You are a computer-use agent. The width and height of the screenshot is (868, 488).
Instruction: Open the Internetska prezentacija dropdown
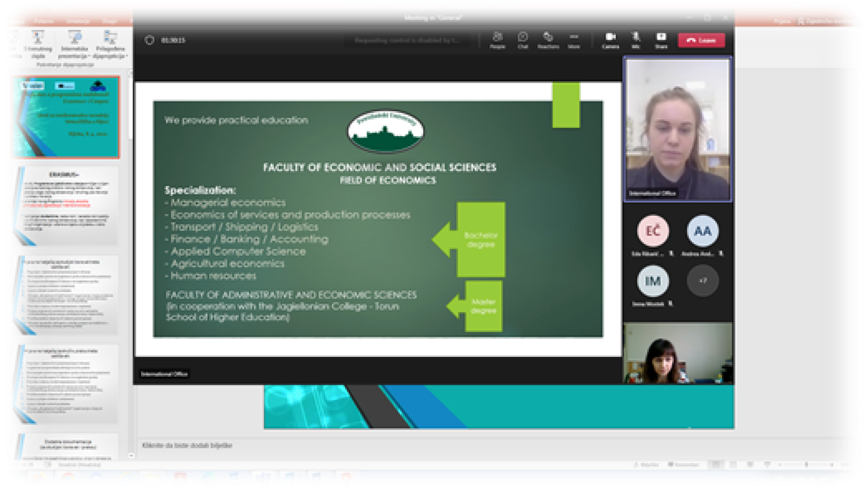coord(75,44)
